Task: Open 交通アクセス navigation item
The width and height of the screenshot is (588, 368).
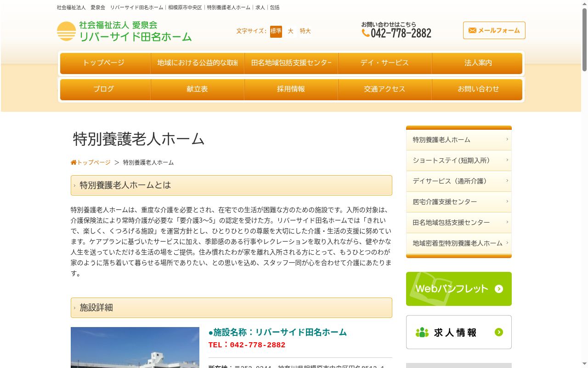Action: tap(385, 90)
